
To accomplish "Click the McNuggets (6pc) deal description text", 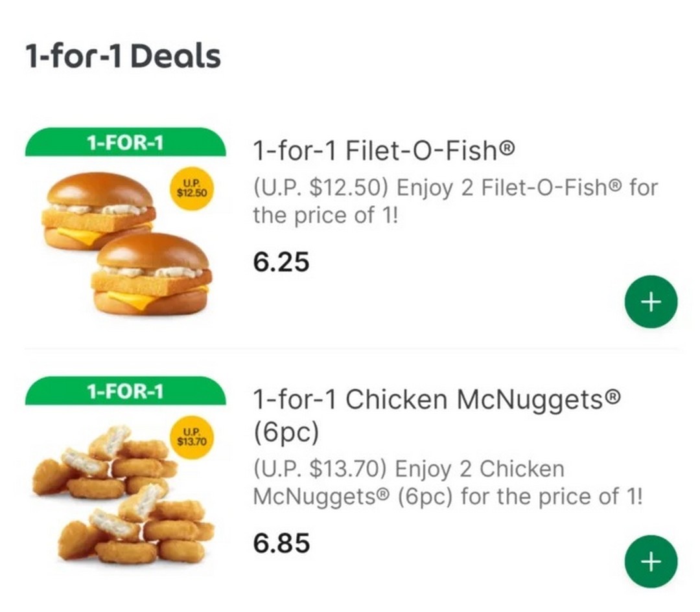I will coord(448,482).
